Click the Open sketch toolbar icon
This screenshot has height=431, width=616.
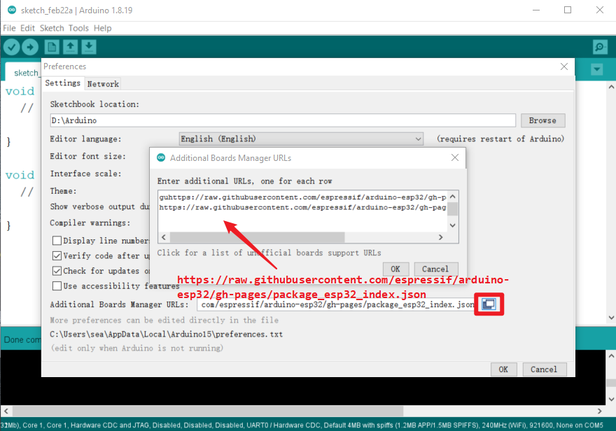point(73,47)
